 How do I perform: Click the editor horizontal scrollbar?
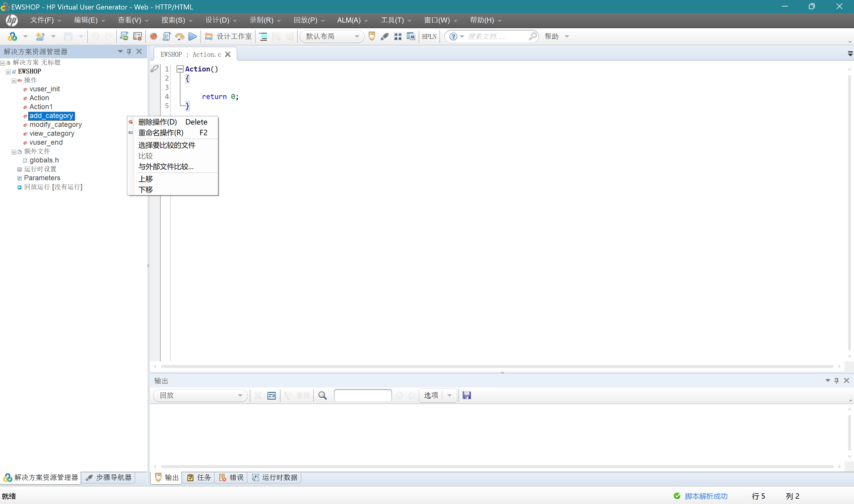pos(497,366)
